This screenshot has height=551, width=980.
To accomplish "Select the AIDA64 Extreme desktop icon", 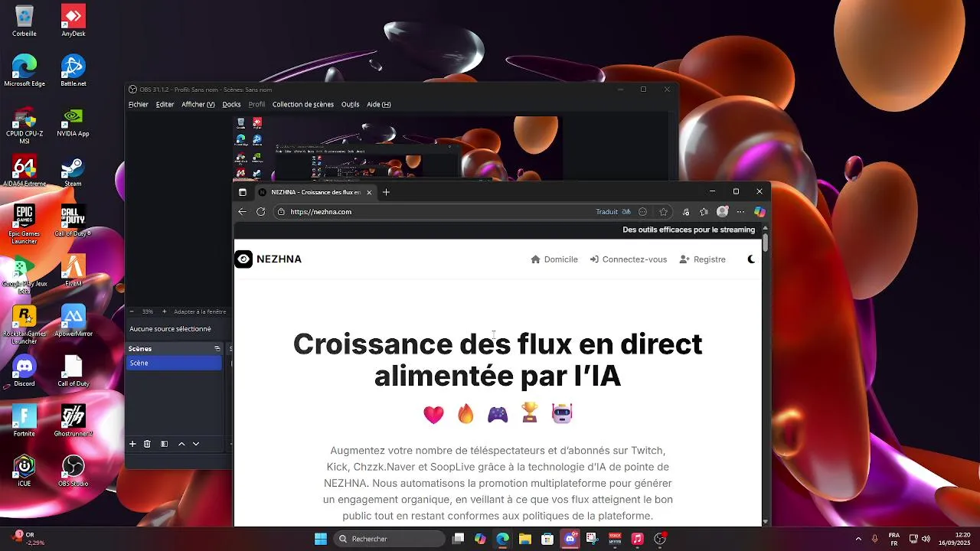I will [24, 171].
